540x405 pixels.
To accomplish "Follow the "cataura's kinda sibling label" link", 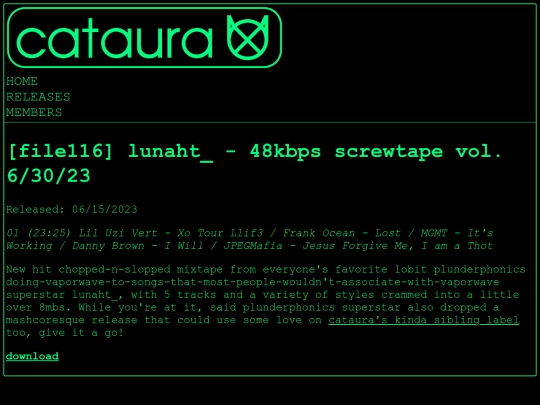I will coord(424,320).
